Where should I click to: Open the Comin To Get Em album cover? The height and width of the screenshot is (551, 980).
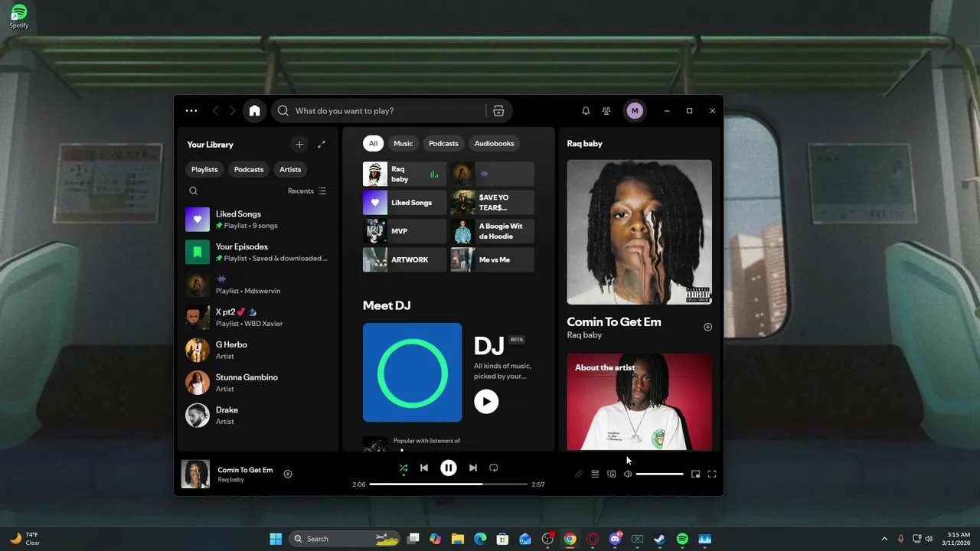[639, 232]
